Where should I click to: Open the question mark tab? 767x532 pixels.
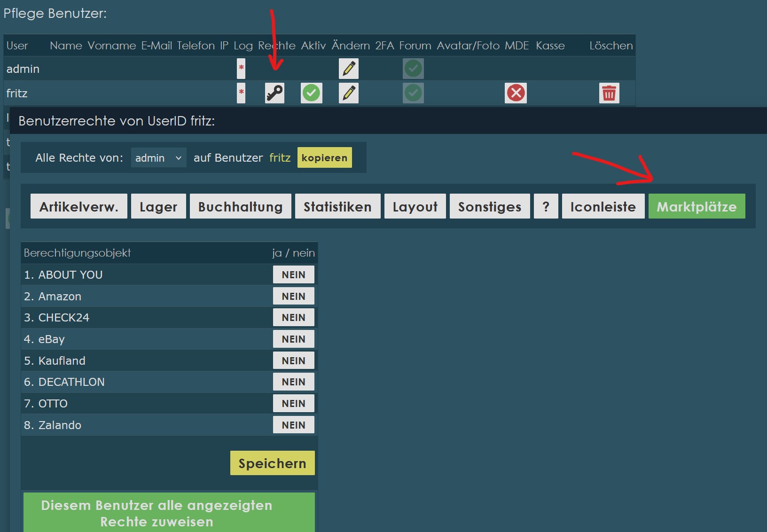[x=546, y=206]
